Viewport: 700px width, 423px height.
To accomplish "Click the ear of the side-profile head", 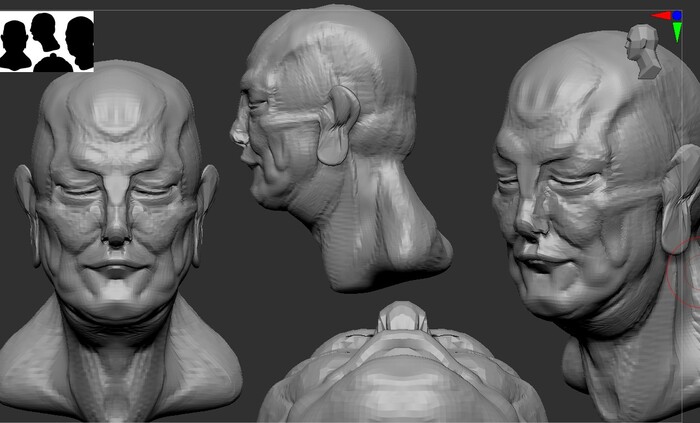I will [338, 125].
